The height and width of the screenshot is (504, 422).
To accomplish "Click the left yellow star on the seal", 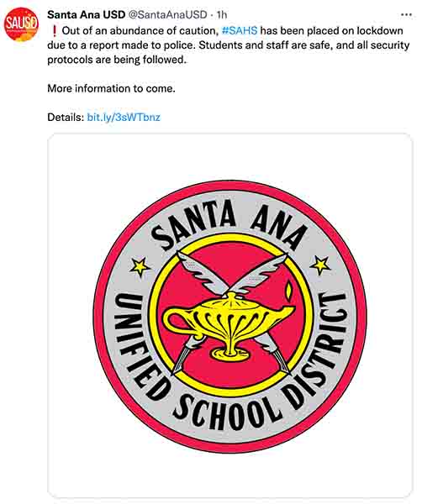I will pyautogui.click(x=140, y=266).
